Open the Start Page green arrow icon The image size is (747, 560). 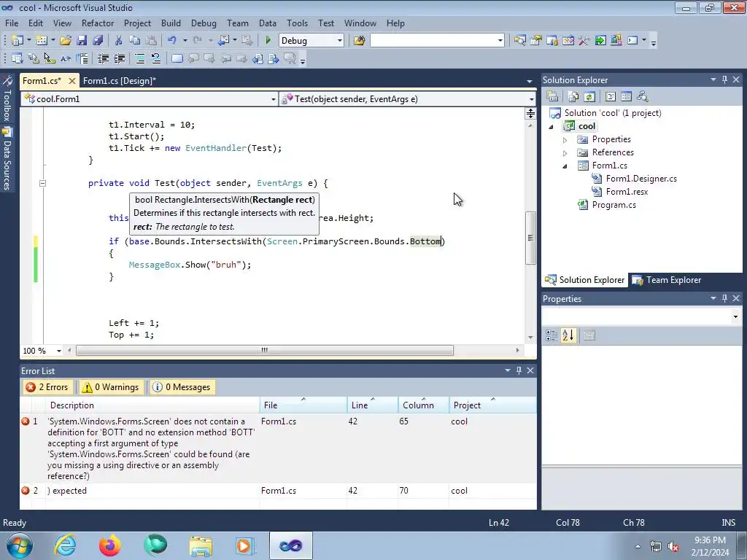click(600, 41)
